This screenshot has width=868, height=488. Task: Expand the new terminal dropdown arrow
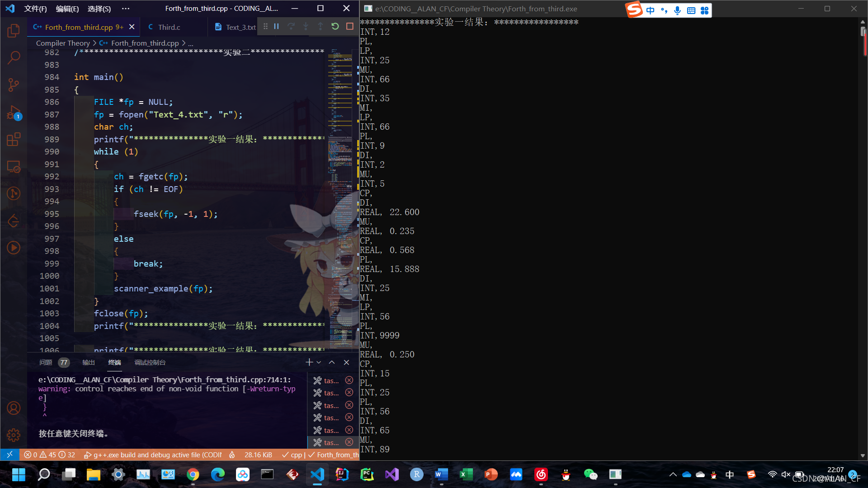pyautogui.click(x=319, y=362)
